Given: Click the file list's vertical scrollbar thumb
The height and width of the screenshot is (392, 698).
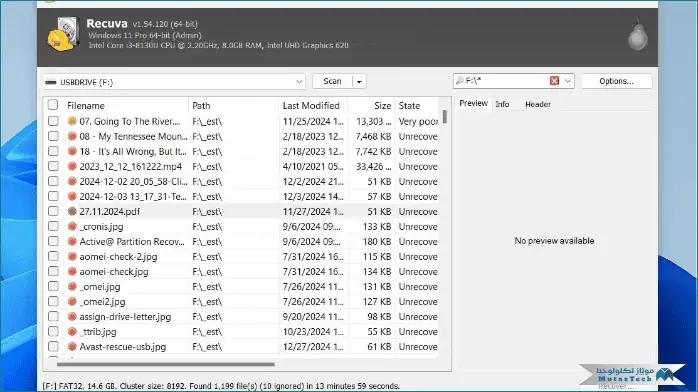Looking at the screenshot, I should 445,117.
